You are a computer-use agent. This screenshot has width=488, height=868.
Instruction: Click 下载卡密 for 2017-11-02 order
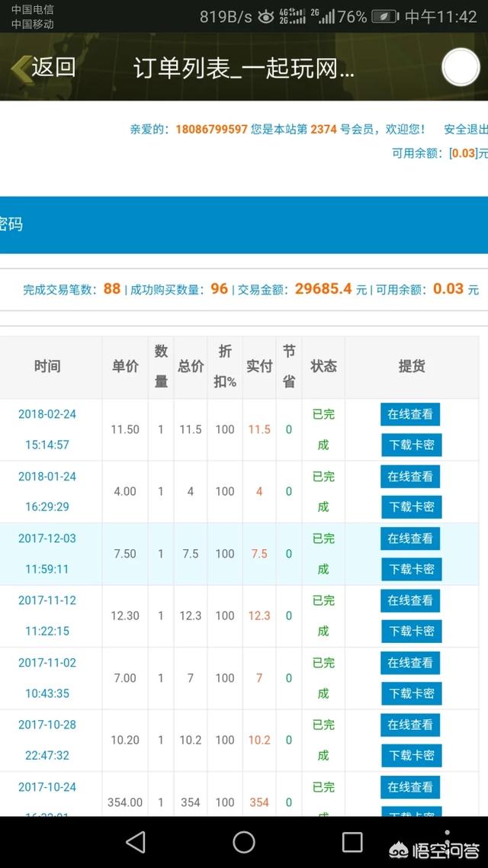(x=411, y=693)
